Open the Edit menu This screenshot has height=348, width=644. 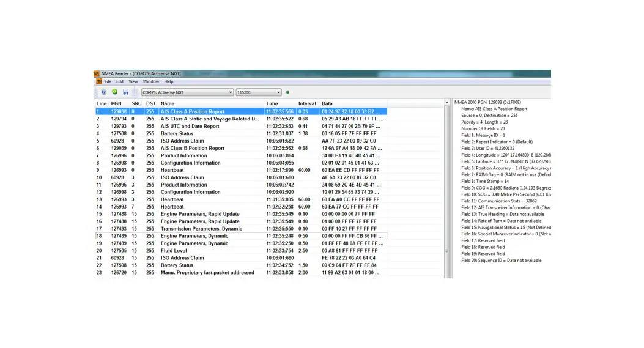pyautogui.click(x=119, y=81)
